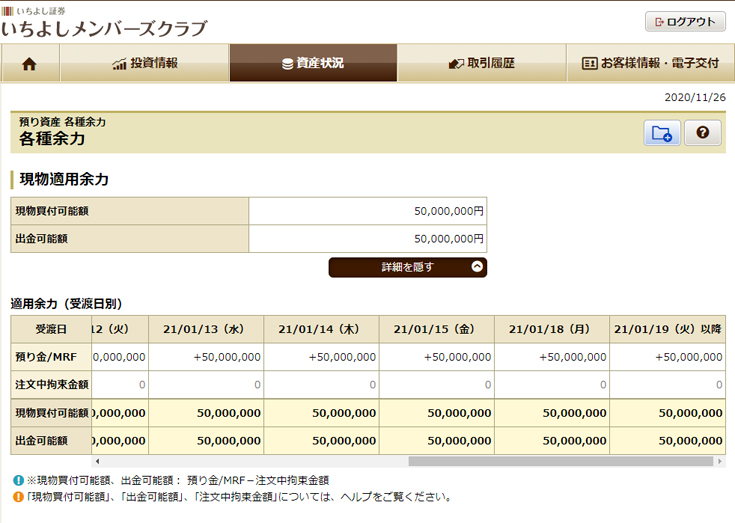Select the 資産状況 tab
The height and width of the screenshot is (523, 735).
point(313,63)
